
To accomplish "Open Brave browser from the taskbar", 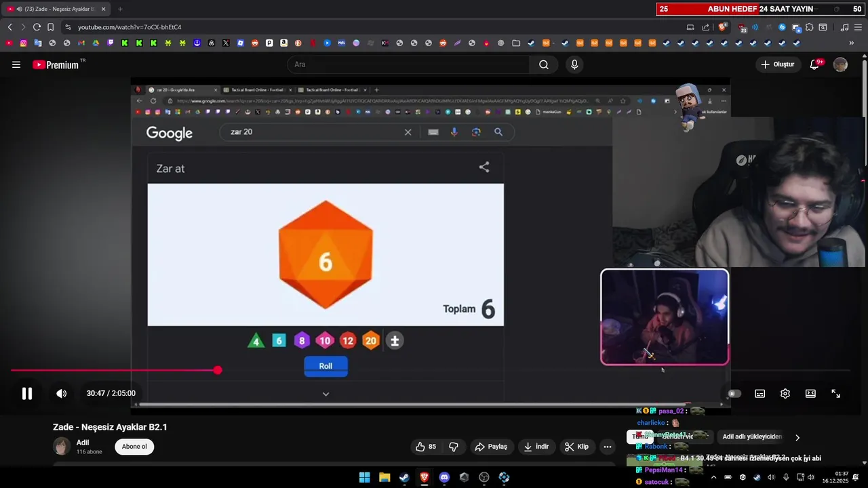I will point(425,477).
